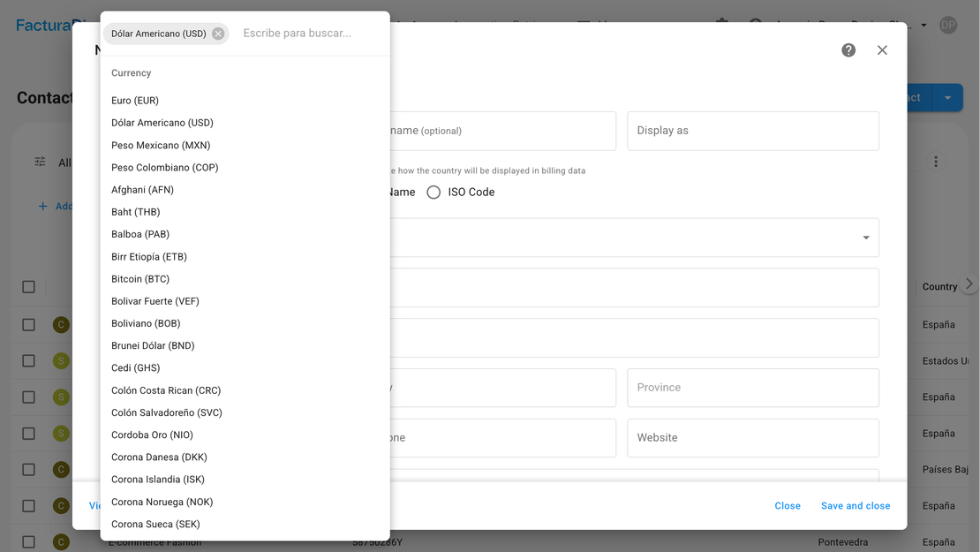Check the Países Bajos contact row checkbox
Viewport: 980px width, 552px height.
point(28,470)
